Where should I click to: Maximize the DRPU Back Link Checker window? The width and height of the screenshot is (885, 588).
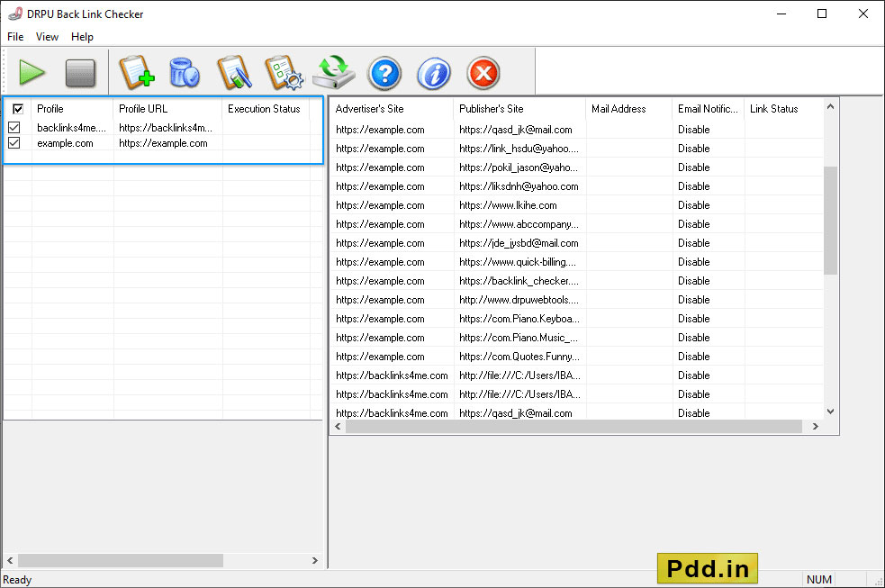pos(822,14)
